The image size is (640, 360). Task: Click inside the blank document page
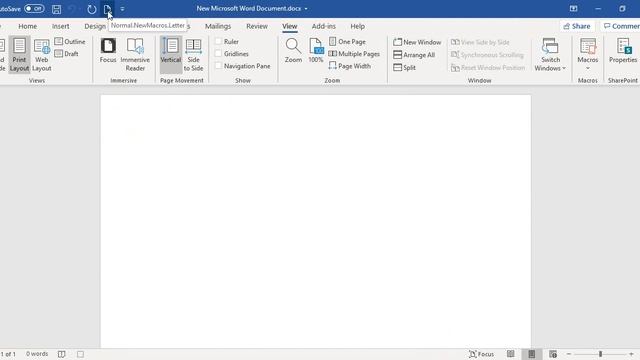316,221
